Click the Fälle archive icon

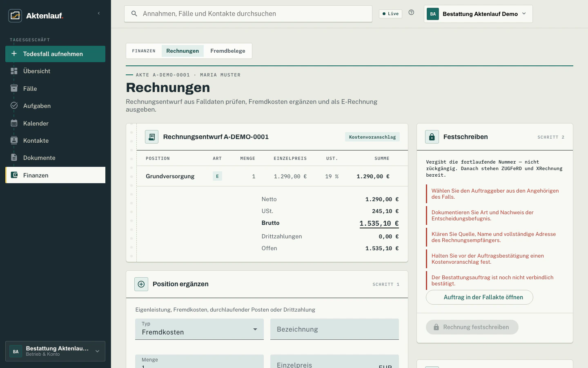[14, 88]
